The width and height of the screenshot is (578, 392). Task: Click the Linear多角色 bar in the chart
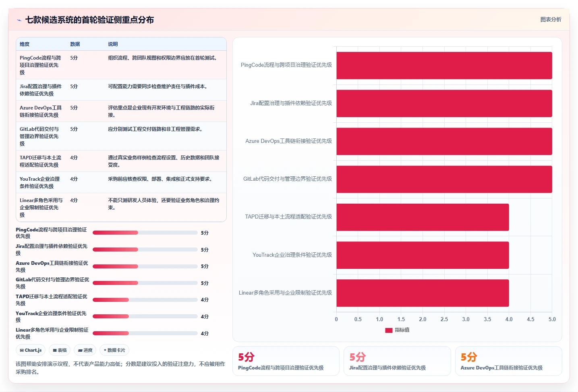point(423,293)
